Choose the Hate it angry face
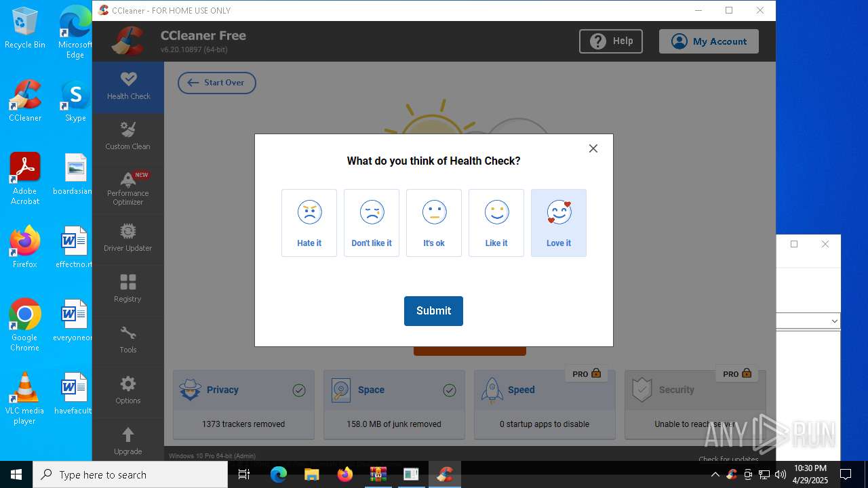Screen dimensions: 868x488 309,223
